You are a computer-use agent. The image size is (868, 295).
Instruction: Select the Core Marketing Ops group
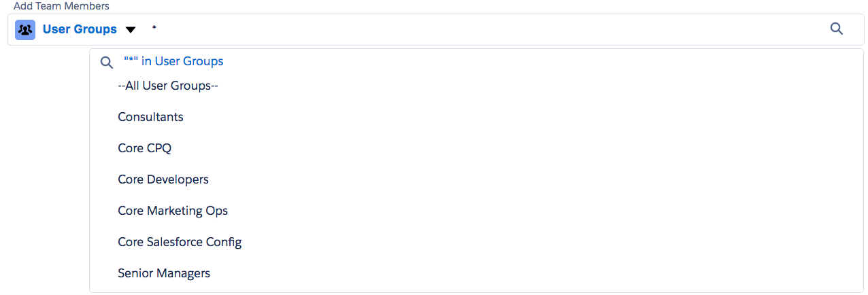[173, 211]
